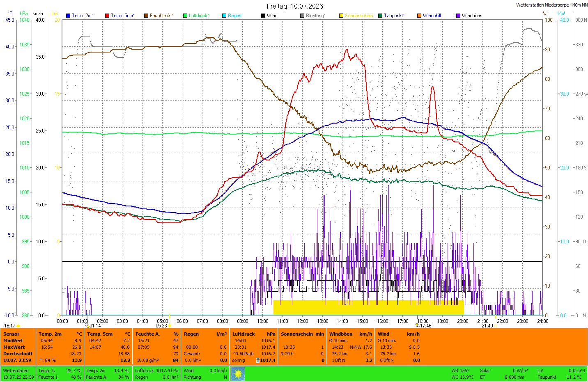Viewport: 588px width, 382px height.
Task: Click the yellow Sonnenschein legend square
Action: pos(341,16)
